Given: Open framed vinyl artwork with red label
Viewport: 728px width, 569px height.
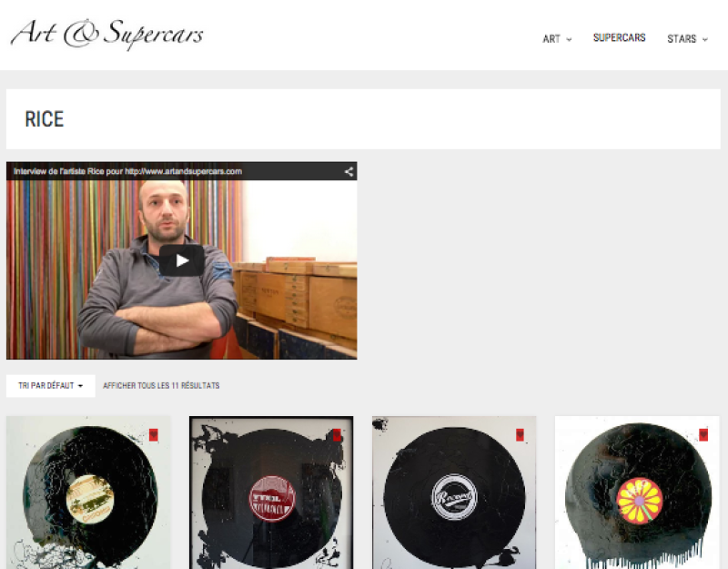Looking at the screenshot, I should 271,493.
